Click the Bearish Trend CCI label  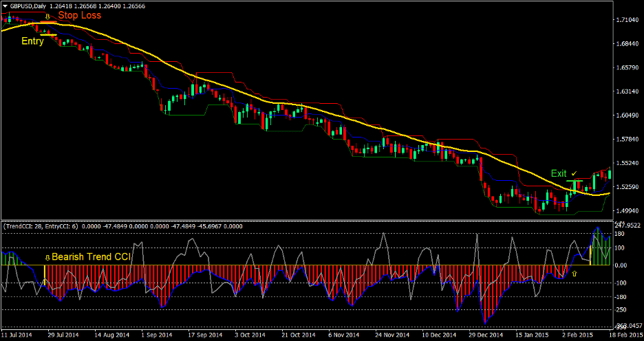click(91, 257)
